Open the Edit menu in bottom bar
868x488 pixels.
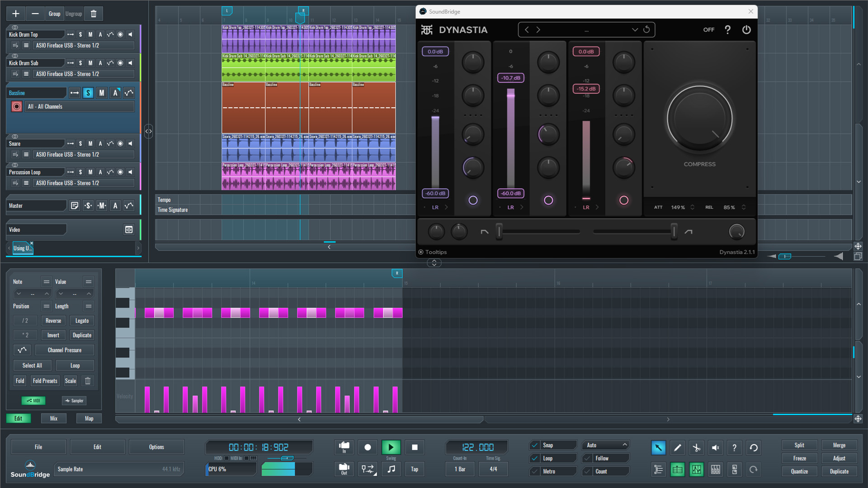[97, 447]
